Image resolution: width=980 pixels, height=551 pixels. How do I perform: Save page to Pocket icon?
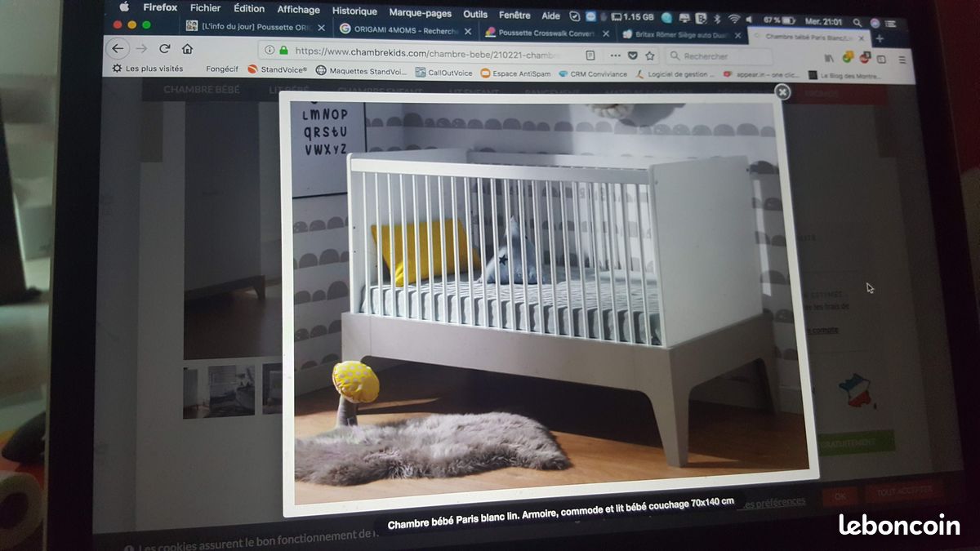coord(633,56)
